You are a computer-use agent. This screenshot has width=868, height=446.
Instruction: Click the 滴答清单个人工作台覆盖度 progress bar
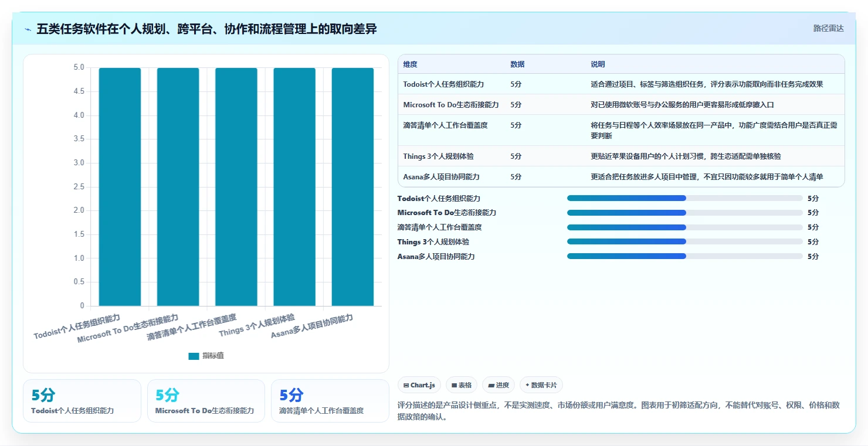pyautogui.click(x=684, y=227)
